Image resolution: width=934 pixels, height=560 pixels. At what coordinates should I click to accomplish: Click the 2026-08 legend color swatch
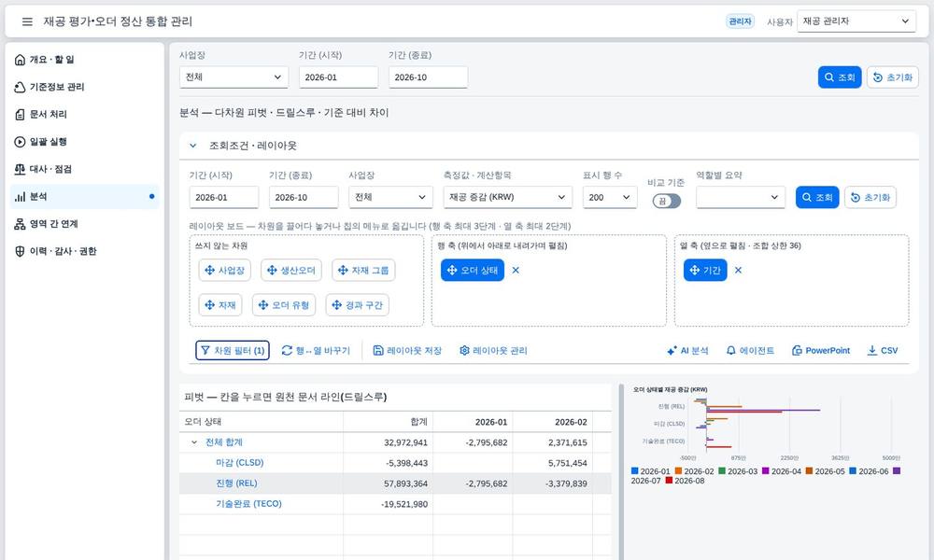click(x=669, y=481)
